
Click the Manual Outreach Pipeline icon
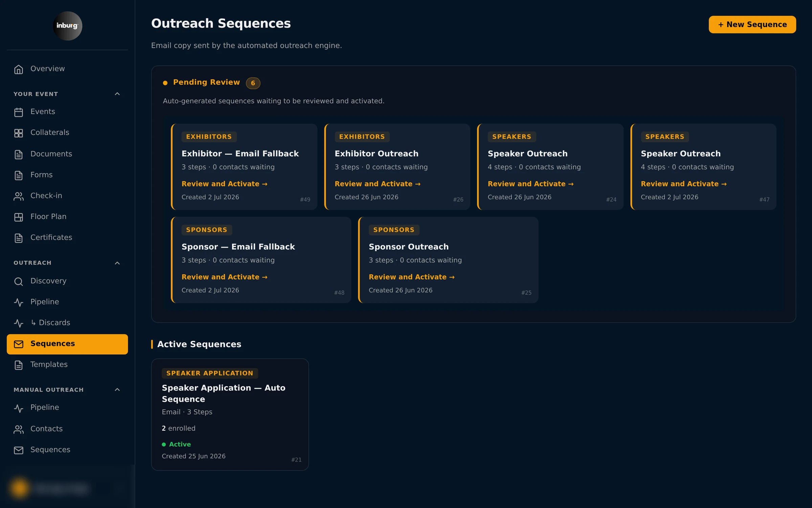coord(19,408)
